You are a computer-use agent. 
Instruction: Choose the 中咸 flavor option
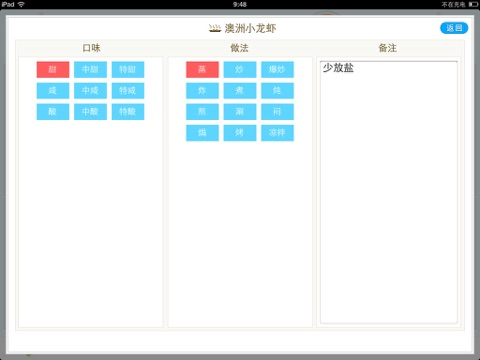click(90, 90)
